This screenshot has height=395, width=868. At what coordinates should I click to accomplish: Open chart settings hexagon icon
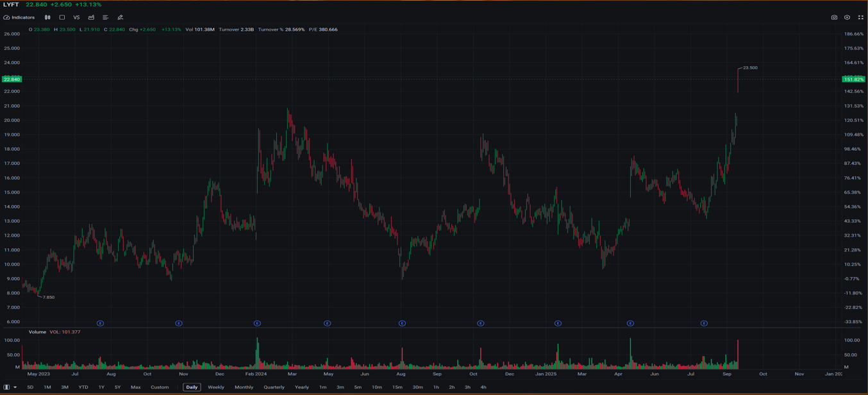(847, 17)
